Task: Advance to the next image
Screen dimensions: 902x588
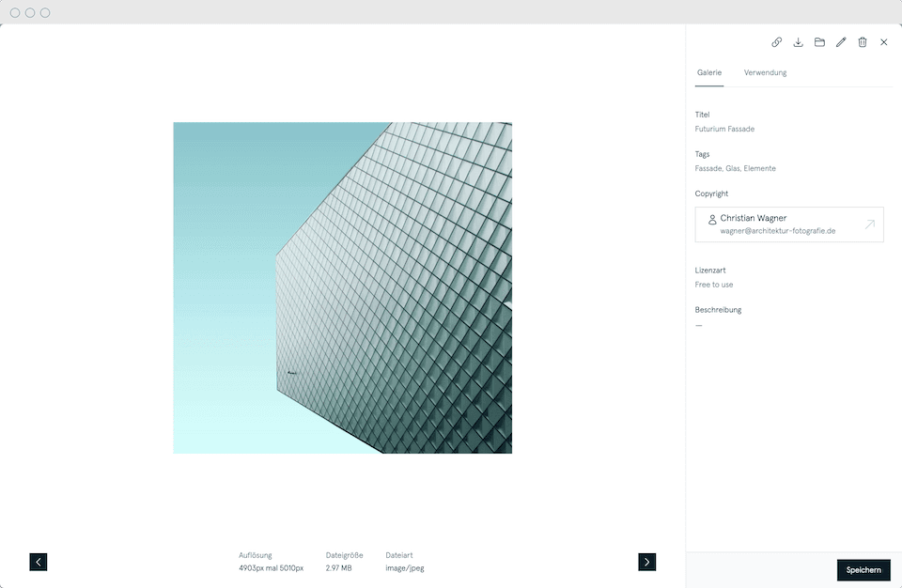Action: point(646,562)
